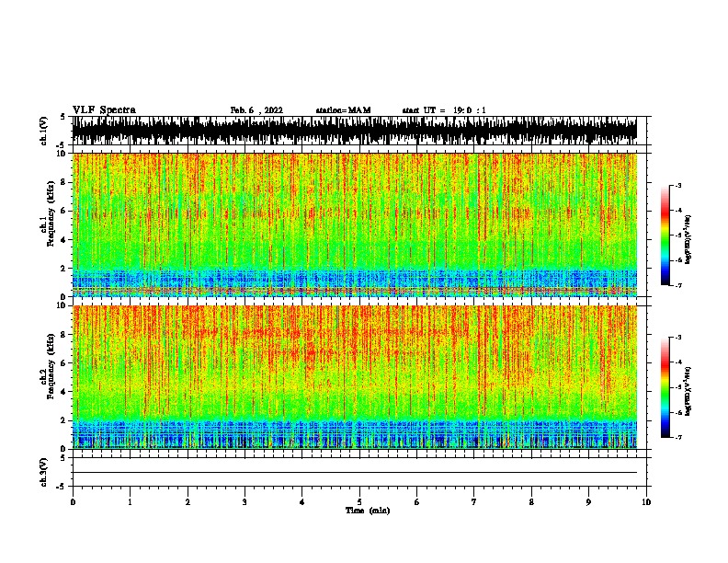Screen dimensions: 728x563
Task: Click the "8" frequency tick of ch.2 spectrogram
Action: coord(63,335)
